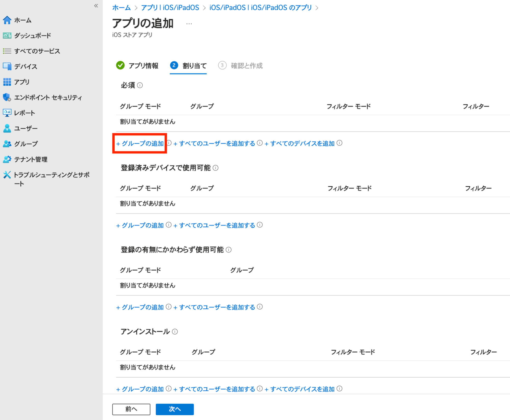Info icon after 登録の有無 グループの追加
Viewport: 510px width, 420px height.
coord(169,307)
